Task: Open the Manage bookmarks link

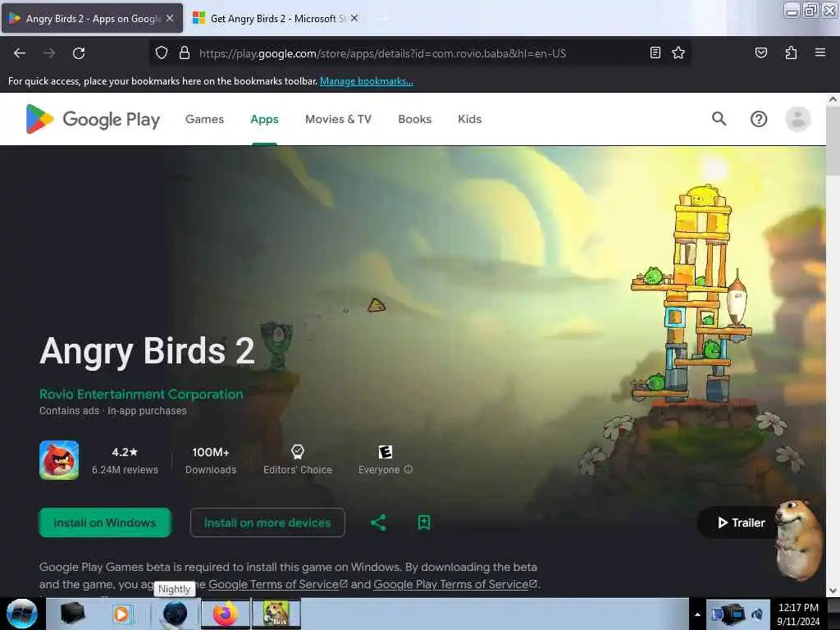Action: pos(367,81)
